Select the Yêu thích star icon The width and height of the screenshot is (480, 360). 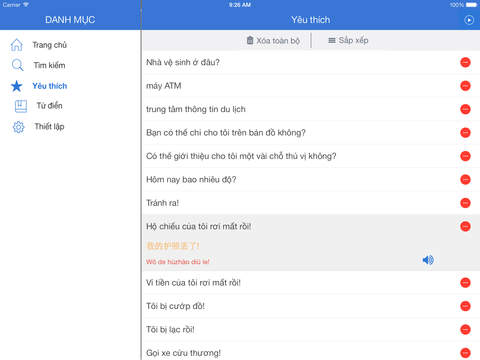[17, 86]
